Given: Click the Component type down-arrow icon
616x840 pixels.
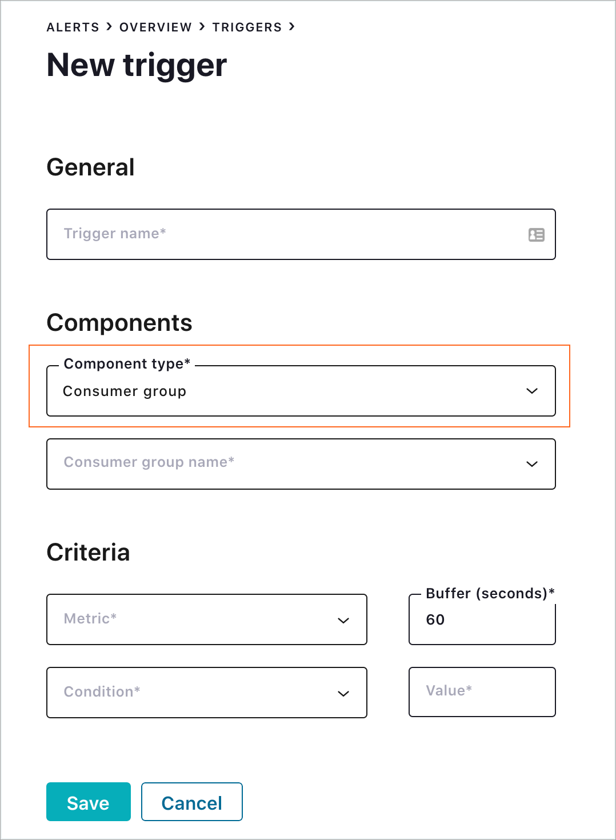Looking at the screenshot, I should (x=531, y=391).
